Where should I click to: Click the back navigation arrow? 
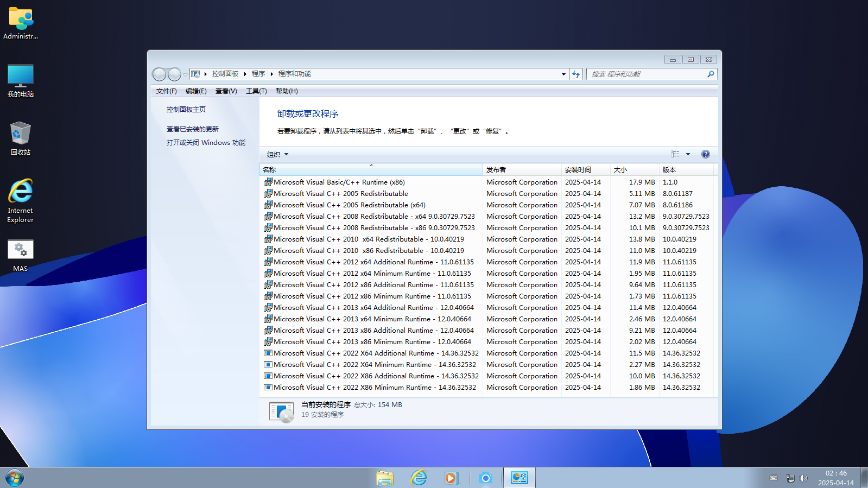(x=159, y=74)
